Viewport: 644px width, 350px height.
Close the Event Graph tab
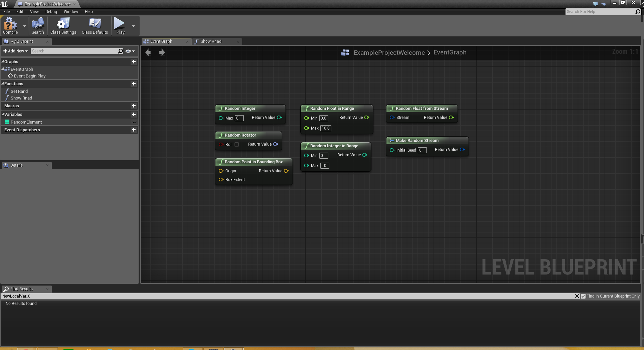187,41
